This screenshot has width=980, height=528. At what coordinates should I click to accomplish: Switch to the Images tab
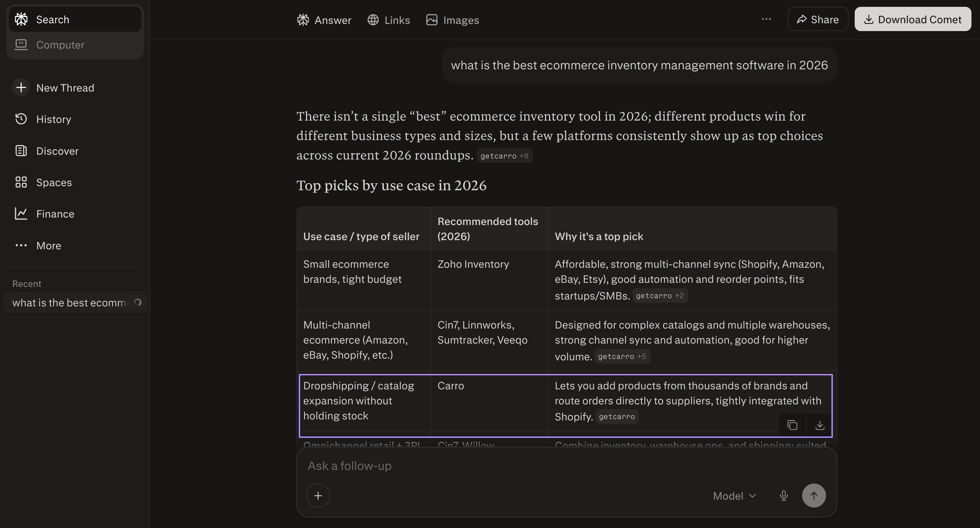pyautogui.click(x=452, y=20)
